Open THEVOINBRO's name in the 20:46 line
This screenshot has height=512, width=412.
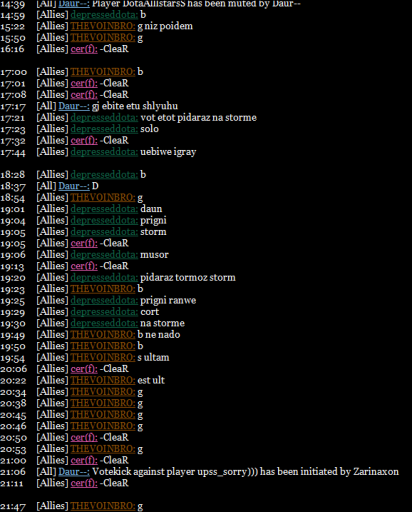tap(103, 426)
